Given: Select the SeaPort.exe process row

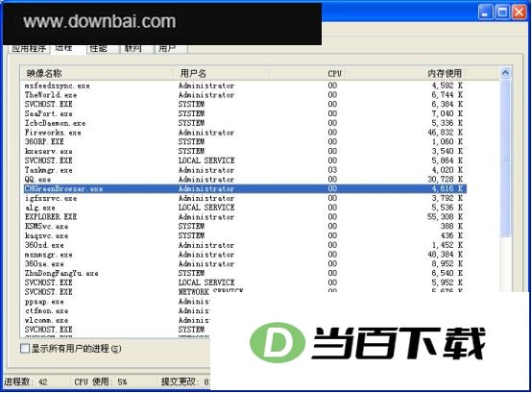Looking at the screenshot, I should pyautogui.click(x=245, y=113).
